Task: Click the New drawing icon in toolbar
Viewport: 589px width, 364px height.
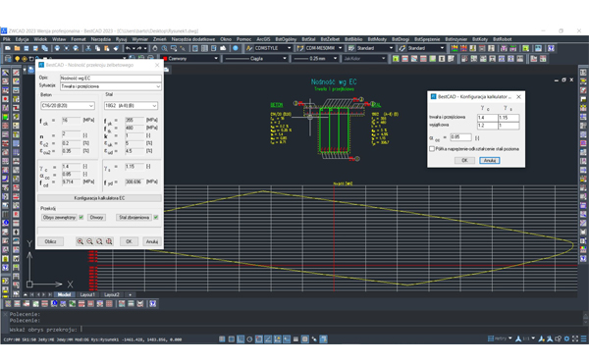Action: (x=8, y=48)
